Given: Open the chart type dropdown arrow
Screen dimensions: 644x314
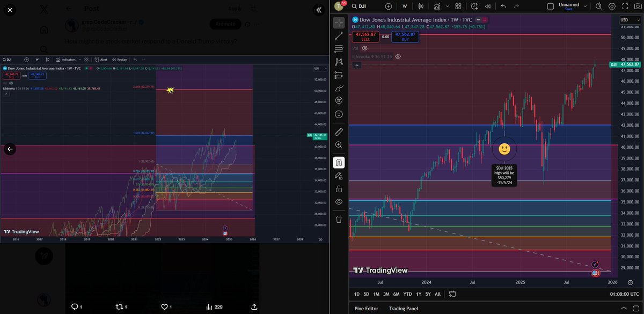Looking at the screenshot, I should point(448,6).
